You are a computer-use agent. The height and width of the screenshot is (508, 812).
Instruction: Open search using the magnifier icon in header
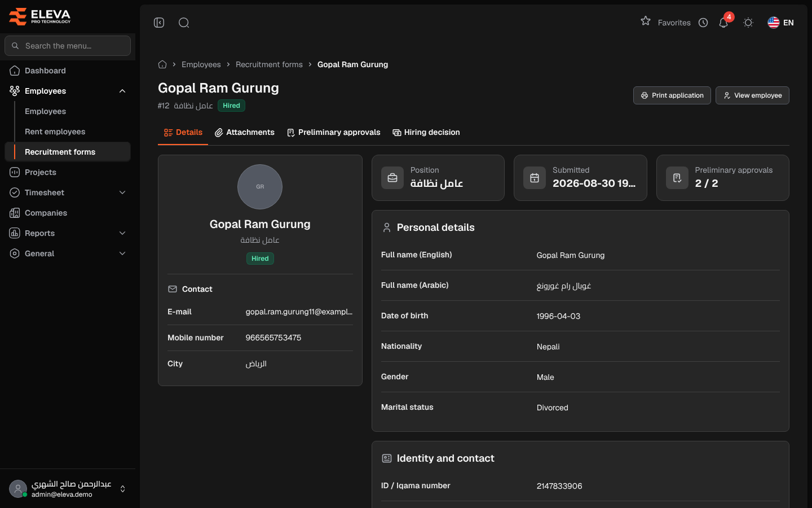[x=184, y=23]
